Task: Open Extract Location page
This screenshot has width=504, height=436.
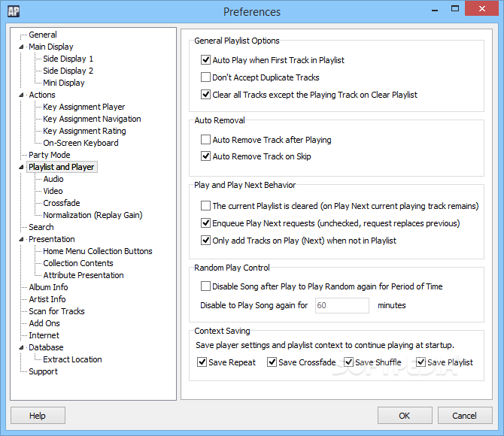Action: coord(72,359)
